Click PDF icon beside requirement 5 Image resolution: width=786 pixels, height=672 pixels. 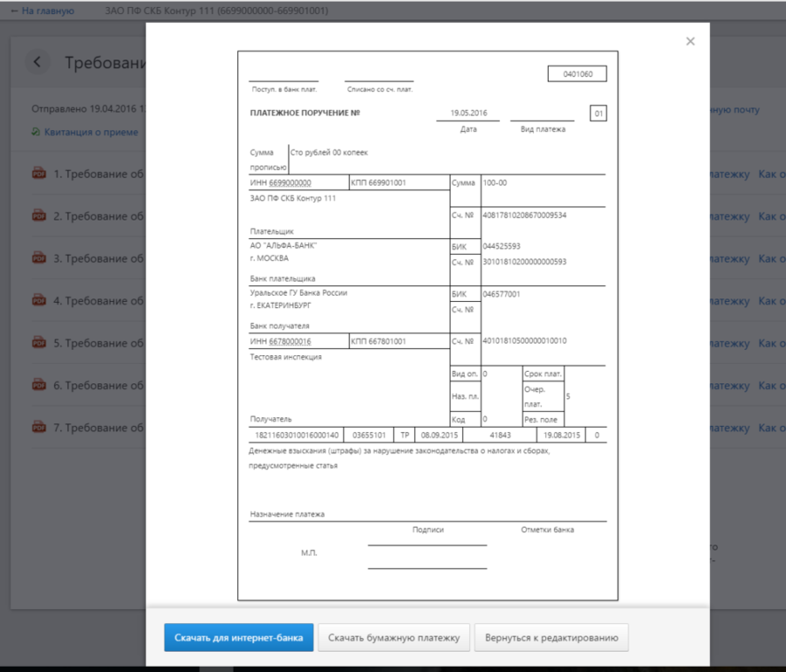(39, 343)
